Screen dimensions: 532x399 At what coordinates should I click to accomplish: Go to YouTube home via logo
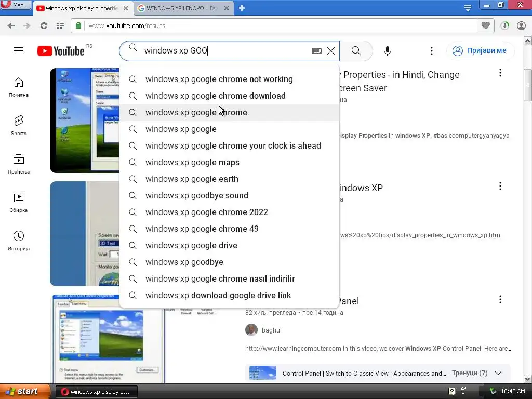[61, 51]
